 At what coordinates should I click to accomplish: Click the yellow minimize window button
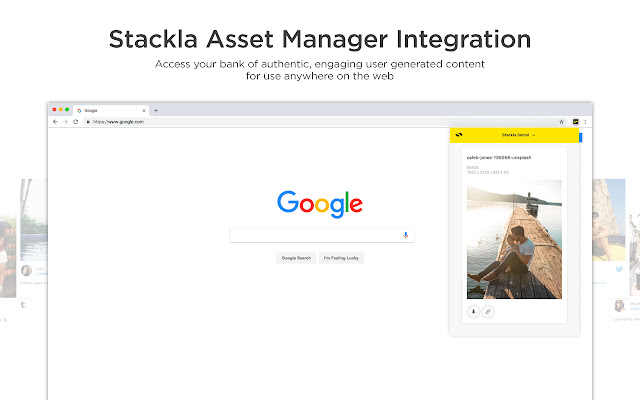click(x=61, y=109)
